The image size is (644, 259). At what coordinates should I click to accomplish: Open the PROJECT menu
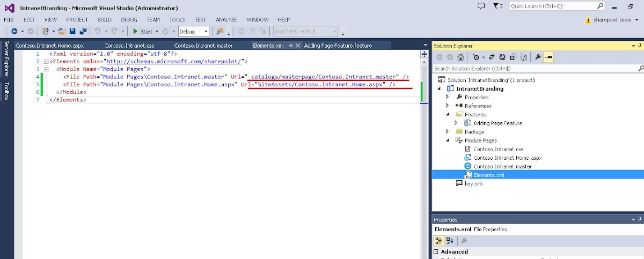pyautogui.click(x=77, y=20)
